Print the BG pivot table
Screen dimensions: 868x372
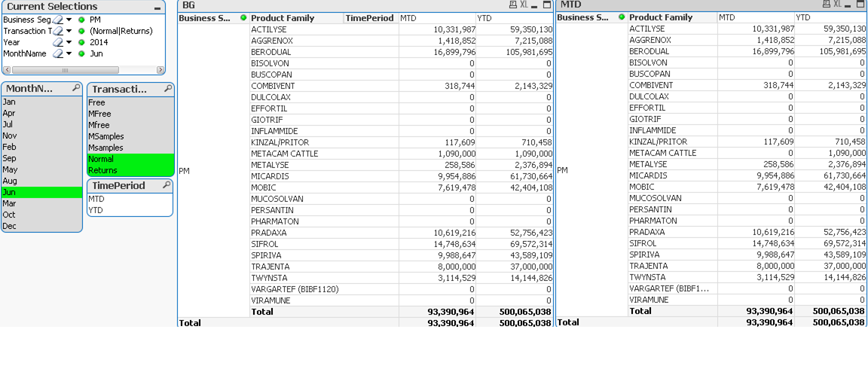[512, 5]
